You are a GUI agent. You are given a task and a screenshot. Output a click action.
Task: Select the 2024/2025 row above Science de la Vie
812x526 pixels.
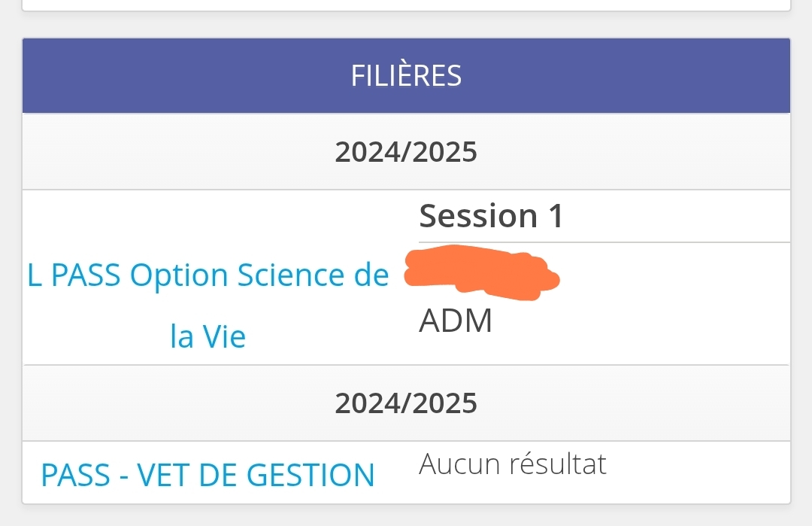(x=406, y=152)
